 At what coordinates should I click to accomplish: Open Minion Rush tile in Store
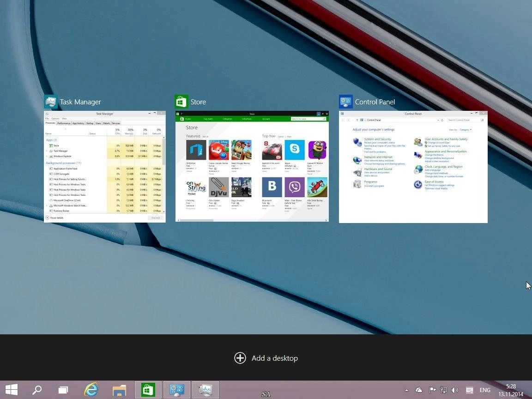317,150
